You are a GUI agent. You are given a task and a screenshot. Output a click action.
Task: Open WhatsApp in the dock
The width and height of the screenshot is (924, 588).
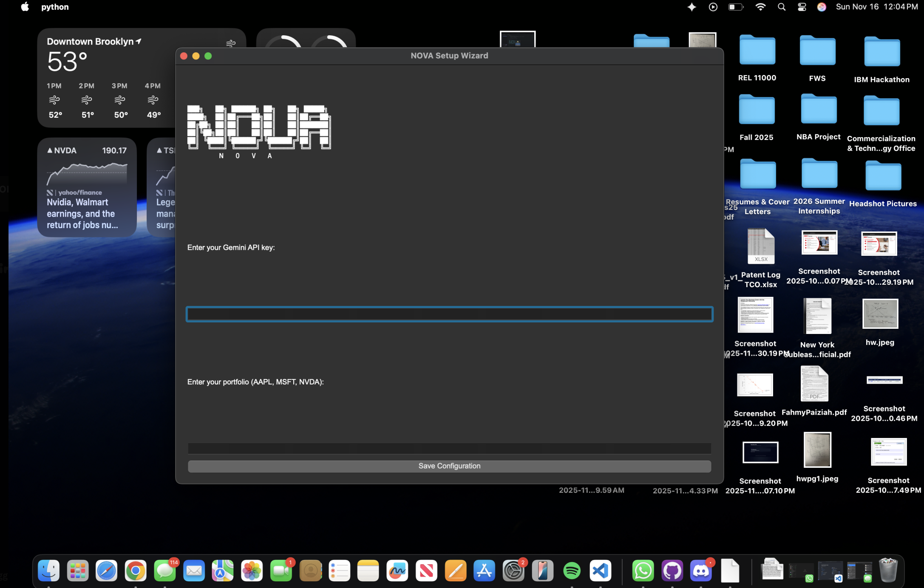click(x=643, y=570)
